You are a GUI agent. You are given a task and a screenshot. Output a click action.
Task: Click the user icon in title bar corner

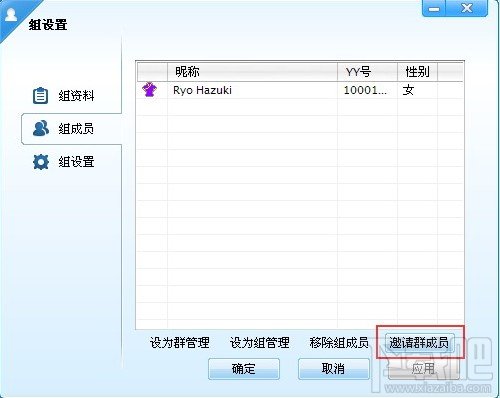(11, 14)
